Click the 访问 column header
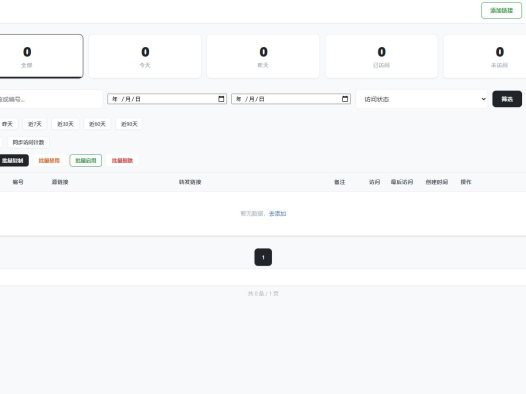The height and width of the screenshot is (394, 526). pyautogui.click(x=374, y=182)
